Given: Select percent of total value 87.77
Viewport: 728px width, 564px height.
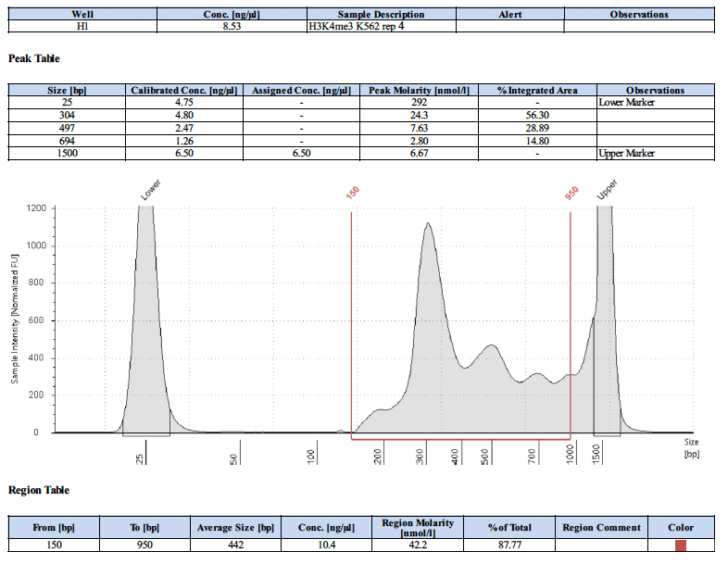Looking at the screenshot, I should (509, 545).
